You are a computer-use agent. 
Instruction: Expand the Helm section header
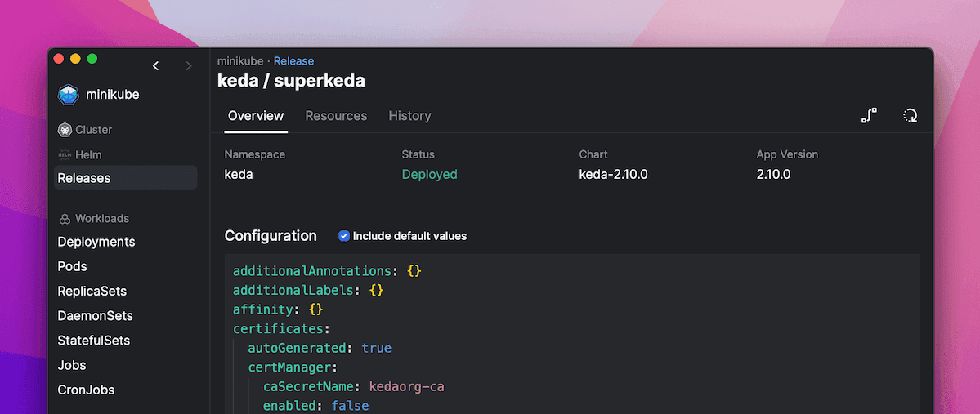coord(88,154)
